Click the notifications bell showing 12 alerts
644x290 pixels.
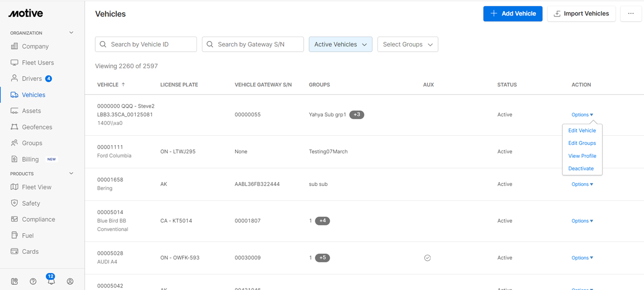tap(51, 281)
